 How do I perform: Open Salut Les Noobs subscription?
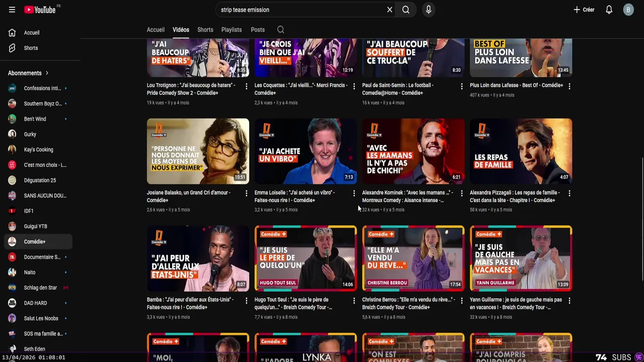coord(38,318)
